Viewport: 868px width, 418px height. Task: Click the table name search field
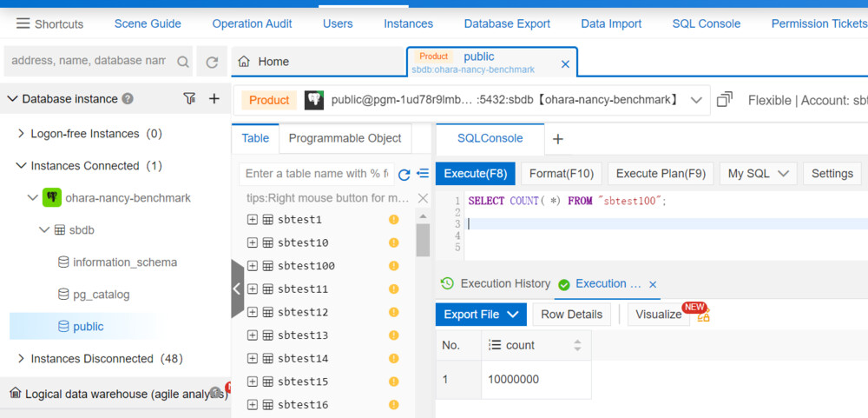point(319,174)
